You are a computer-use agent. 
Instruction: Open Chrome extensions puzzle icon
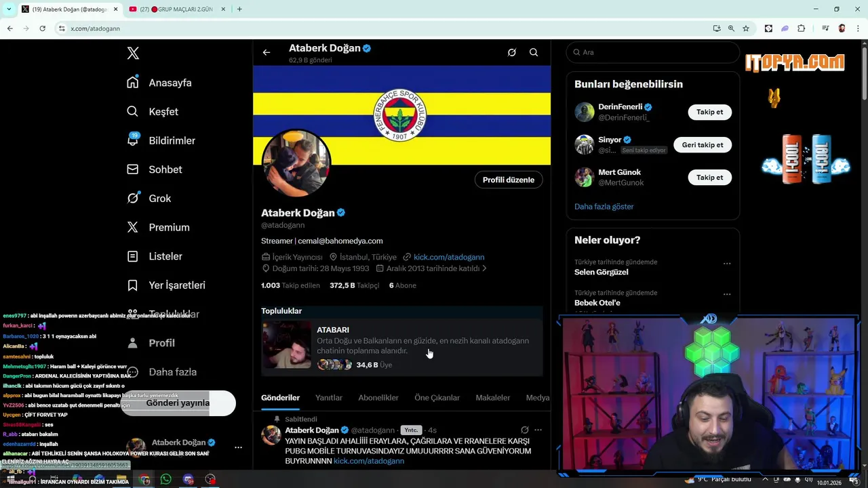(x=802, y=28)
